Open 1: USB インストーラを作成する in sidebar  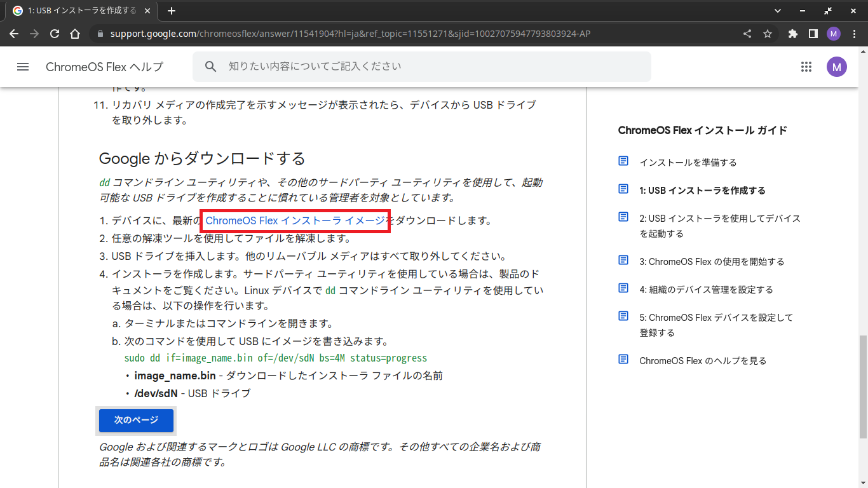[x=702, y=191]
